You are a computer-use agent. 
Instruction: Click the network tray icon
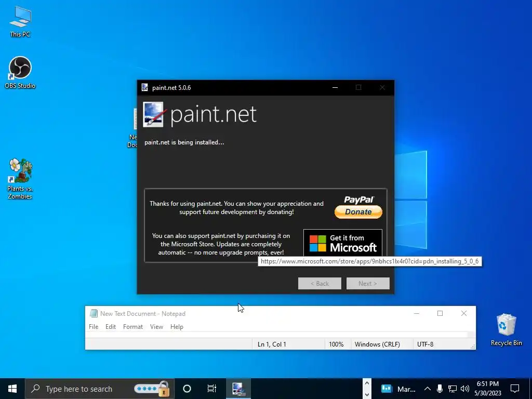tap(453, 389)
